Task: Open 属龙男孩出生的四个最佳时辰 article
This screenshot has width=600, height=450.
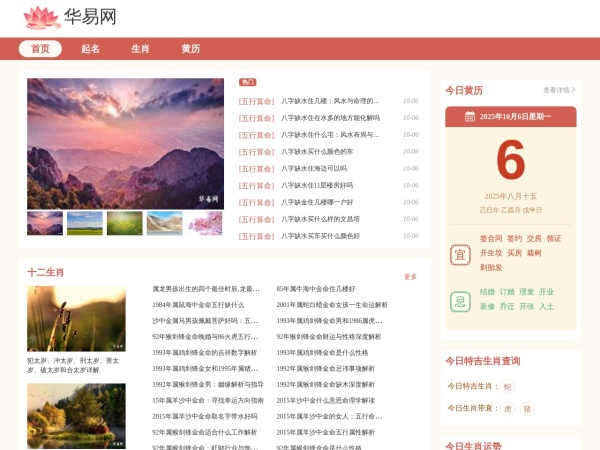Action: [206, 289]
